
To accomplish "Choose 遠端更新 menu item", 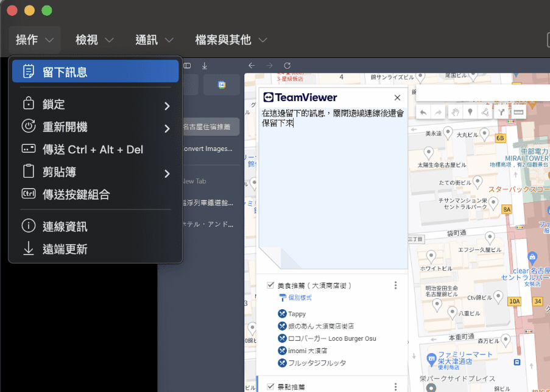I will [96, 249].
